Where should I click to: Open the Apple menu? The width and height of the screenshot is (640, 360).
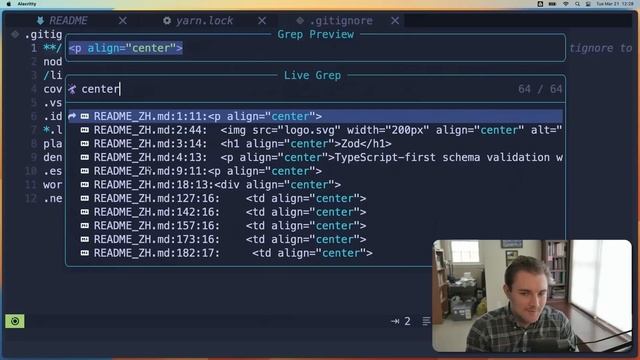coord(8,4)
